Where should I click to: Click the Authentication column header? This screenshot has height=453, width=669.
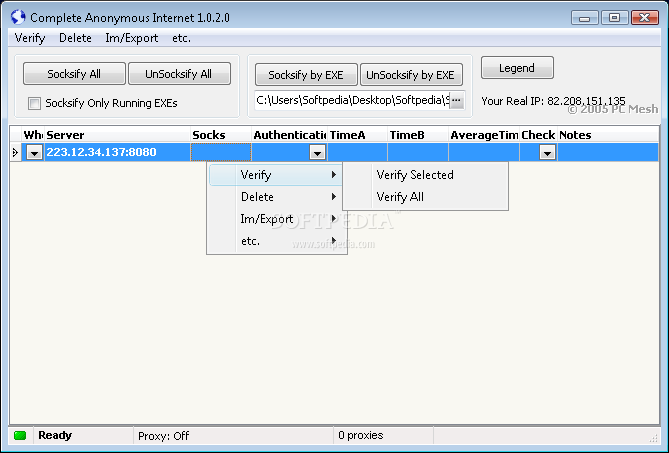[290, 135]
